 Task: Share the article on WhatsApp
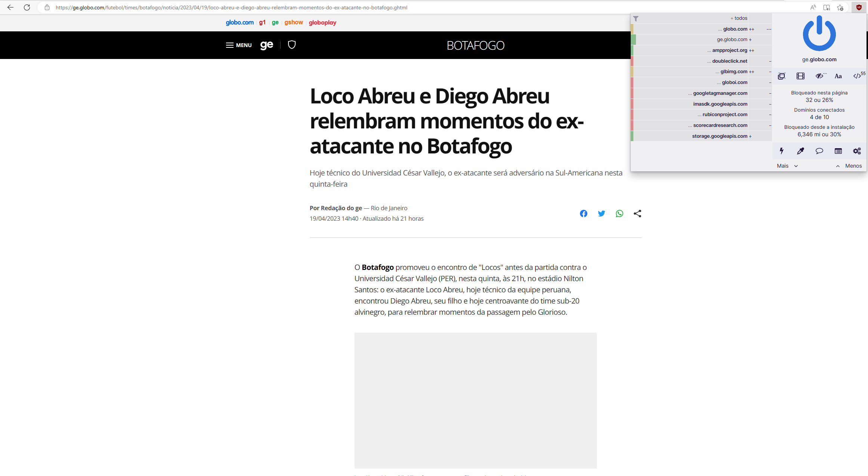(619, 213)
